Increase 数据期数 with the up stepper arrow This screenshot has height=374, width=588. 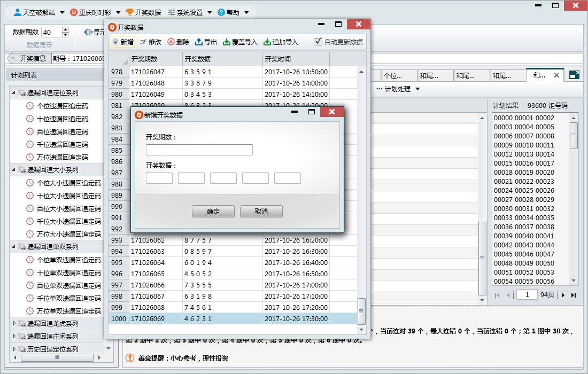pyautogui.click(x=65, y=29)
